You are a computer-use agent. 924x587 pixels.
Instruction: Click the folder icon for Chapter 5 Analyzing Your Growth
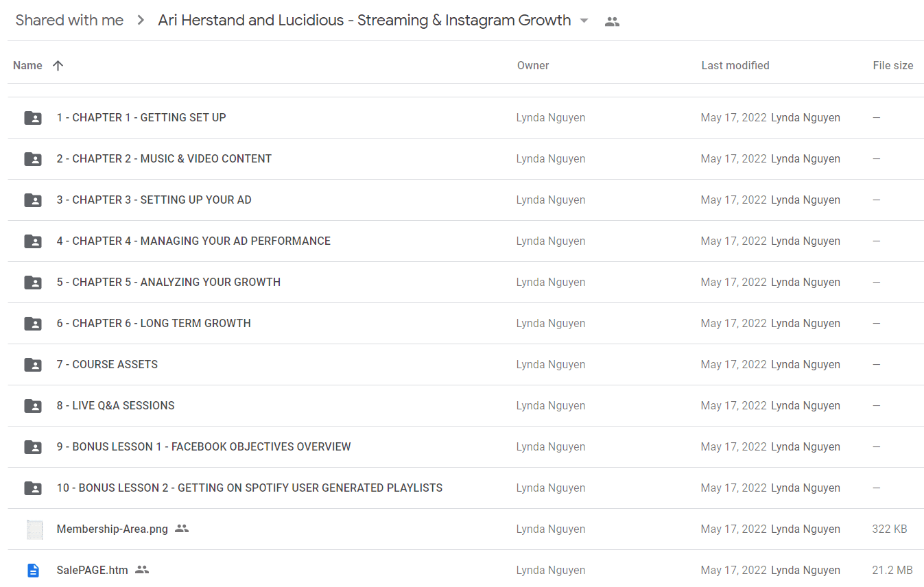[x=33, y=283]
